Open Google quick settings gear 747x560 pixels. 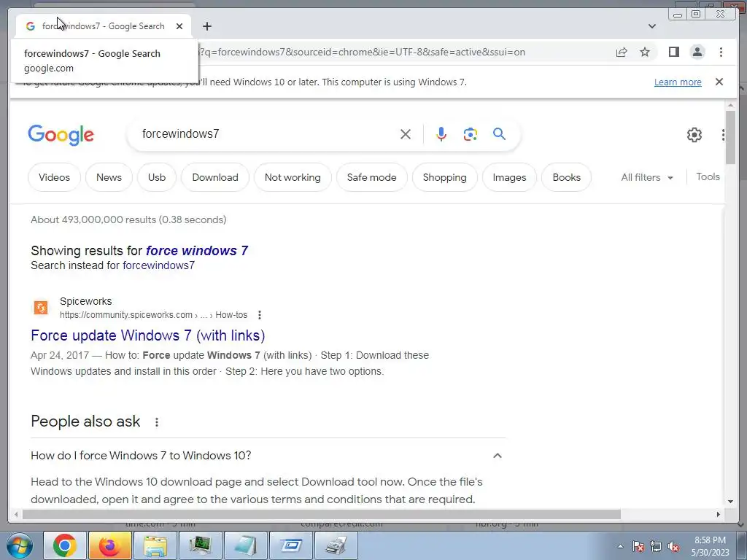(694, 135)
